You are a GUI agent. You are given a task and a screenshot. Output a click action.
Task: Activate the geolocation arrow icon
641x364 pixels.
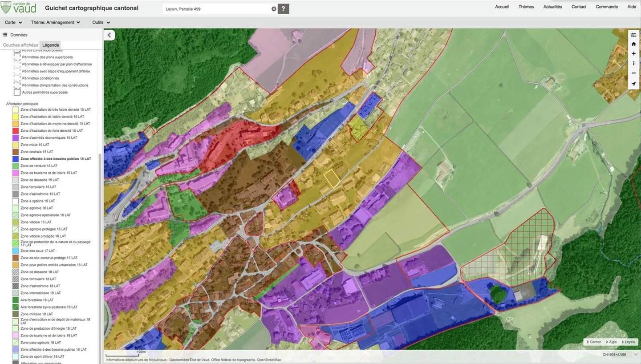pyautogui.click(x=633, y=83)
